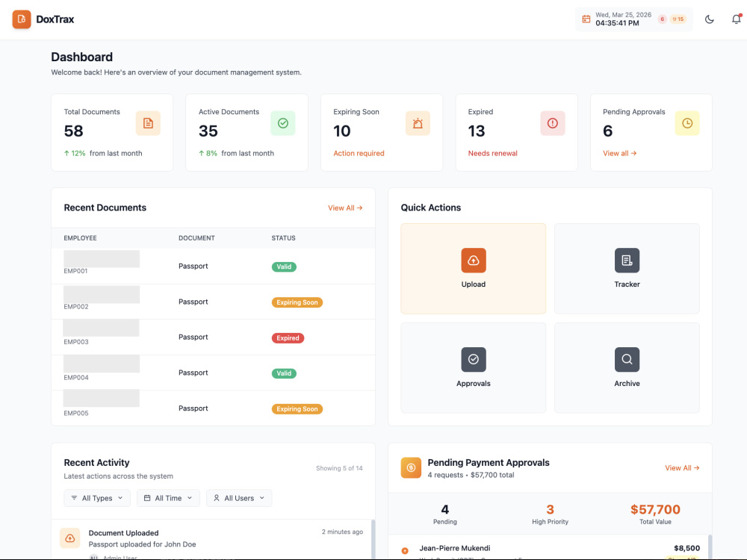Open View All in Pending Payment Approvals
Viewport: 747px width, 560px height.
pos(682,468)
